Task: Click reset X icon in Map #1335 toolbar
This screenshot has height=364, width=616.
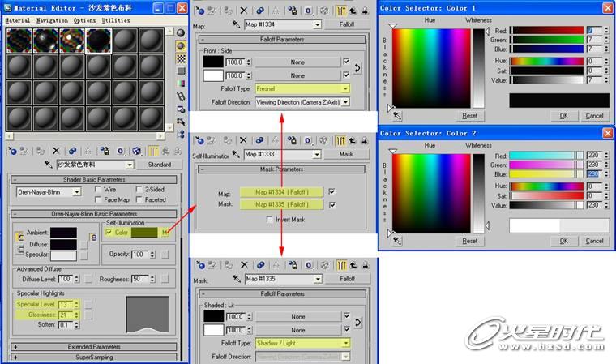Action: coord(244,265)
